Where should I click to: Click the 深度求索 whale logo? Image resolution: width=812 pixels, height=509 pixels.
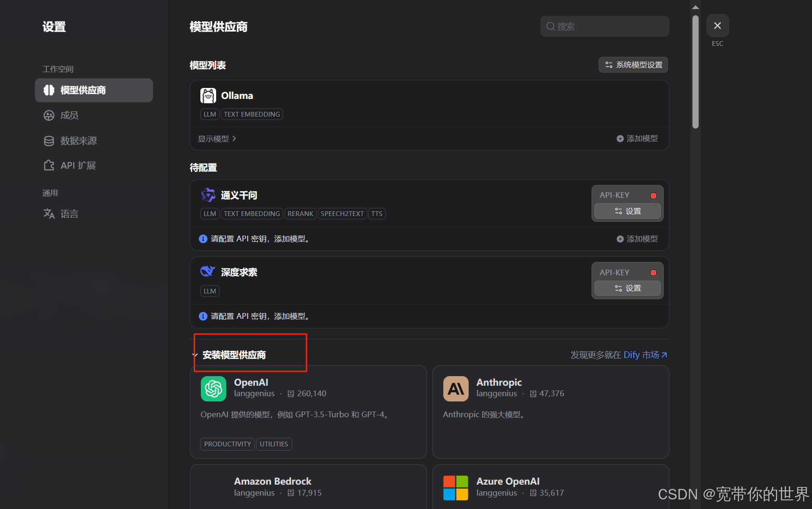(208, 271)
